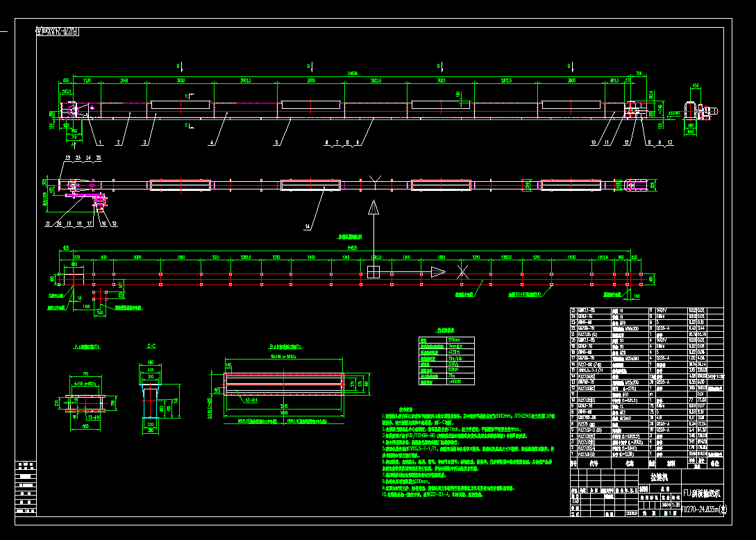Select the ±0.000 elevation mark
The height and width of the screenshot is (540, 756).
673,113
